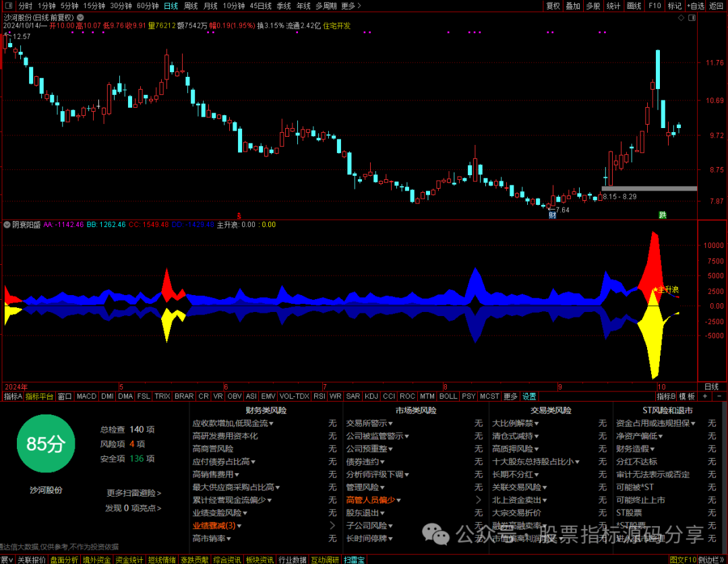Viewport: 728px width, 564px height.
Task: Switch indicator to TRIX
Action: click(x=162, y=396)
